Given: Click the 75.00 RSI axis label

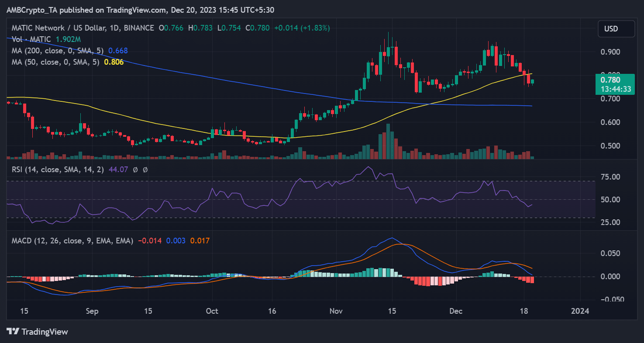Looking at the screenshot, I should 610,177.
